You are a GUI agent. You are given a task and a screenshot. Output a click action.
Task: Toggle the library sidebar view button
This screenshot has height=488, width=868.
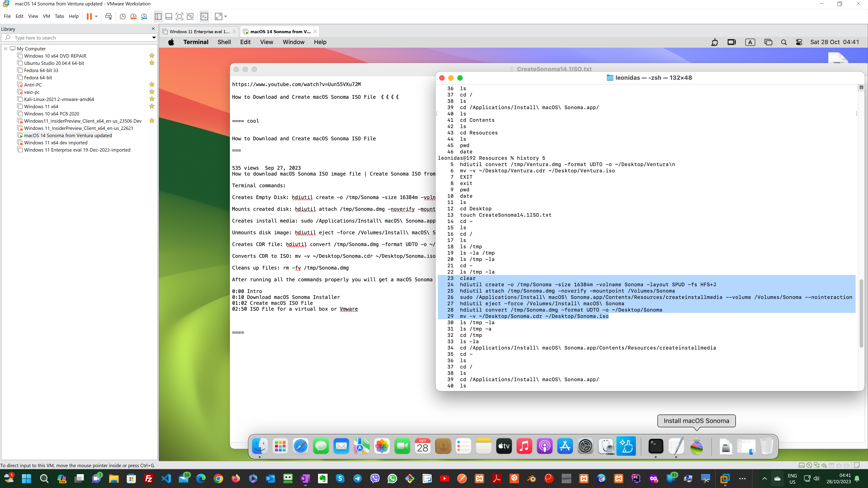(158, 16)
